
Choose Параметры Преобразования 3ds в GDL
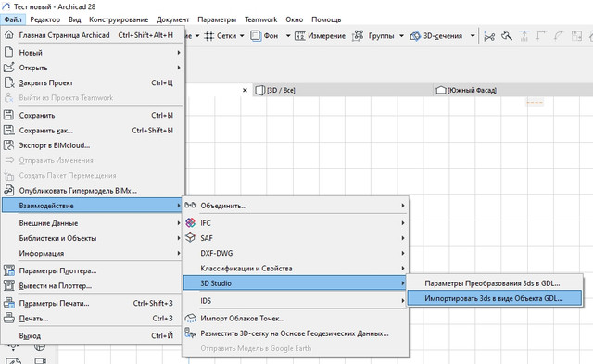(x=494, y=283)
